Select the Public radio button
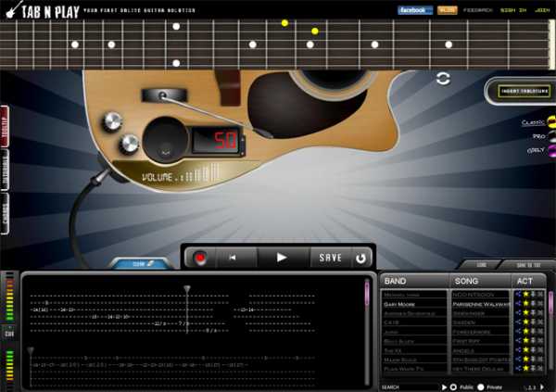The image size is (556, 392). pyautogui.click(x=453, y=387)
